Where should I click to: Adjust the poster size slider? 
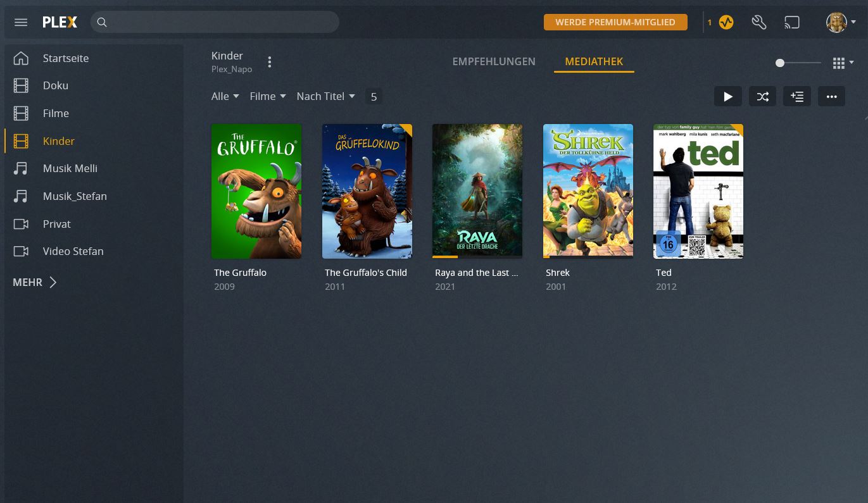pyautogui.click(x=780, y=63)
